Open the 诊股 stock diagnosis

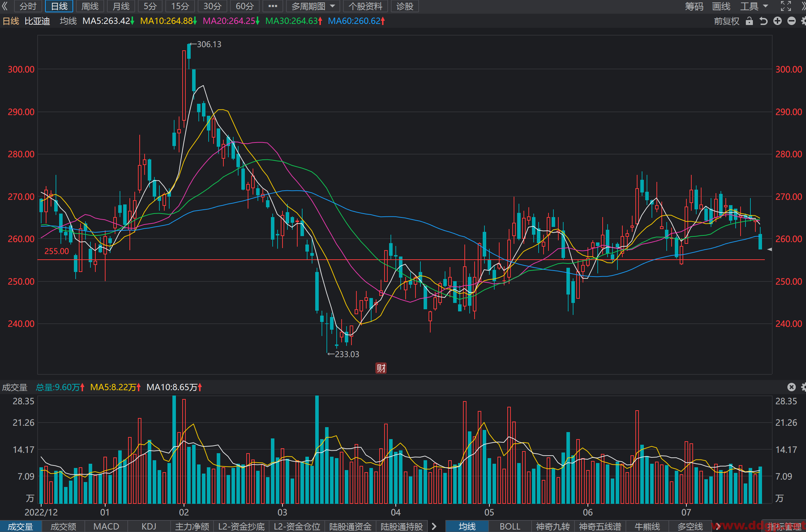coord(405,6)
